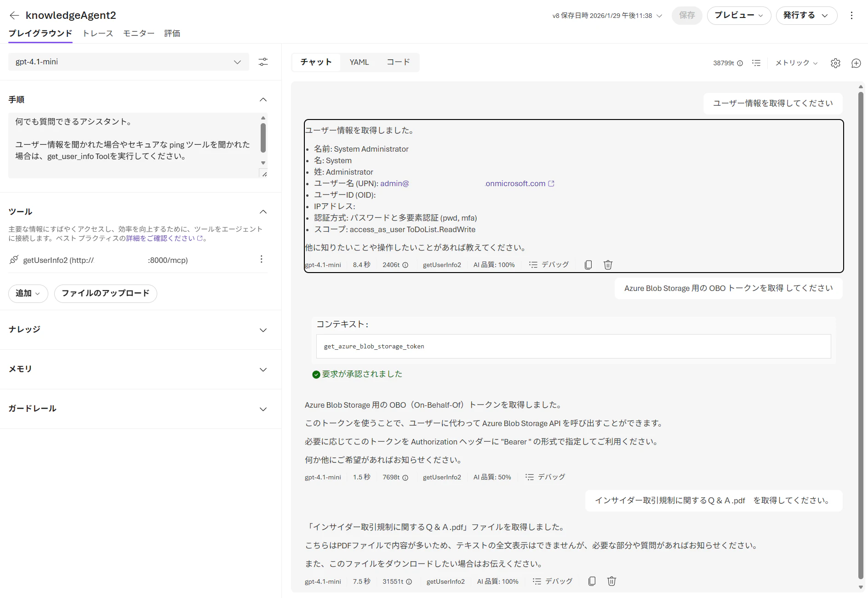
Task: Open デバッグ for the 31551t response
Action: coord(553,581)
